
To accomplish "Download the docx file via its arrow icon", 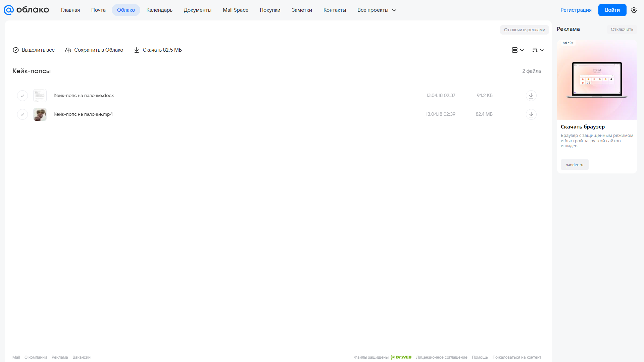I will coord(531,96).
